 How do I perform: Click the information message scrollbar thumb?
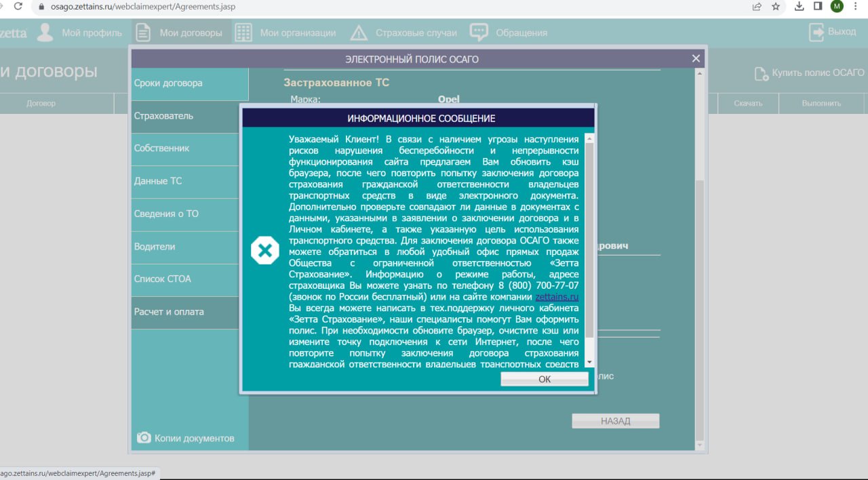point(589,241)
